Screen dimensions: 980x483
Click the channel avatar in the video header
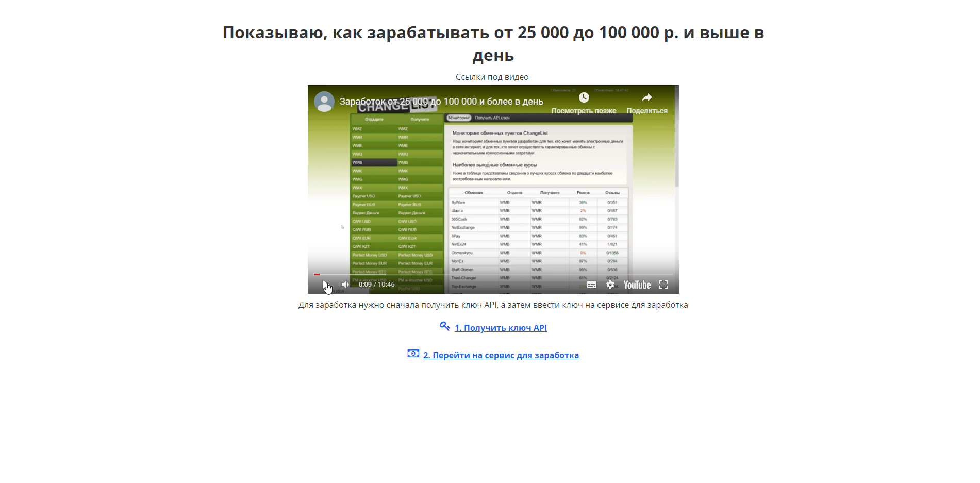coord(324,102)
